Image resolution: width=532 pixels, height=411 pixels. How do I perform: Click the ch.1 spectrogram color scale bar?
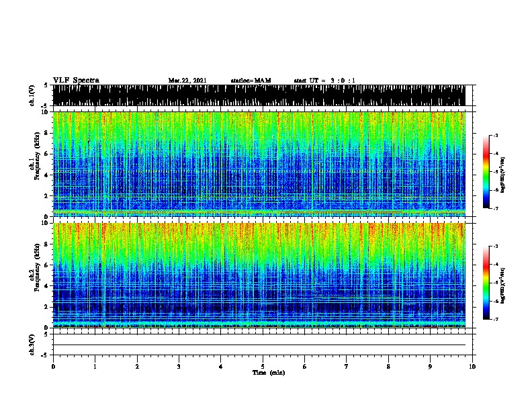(x=486, y=172)
